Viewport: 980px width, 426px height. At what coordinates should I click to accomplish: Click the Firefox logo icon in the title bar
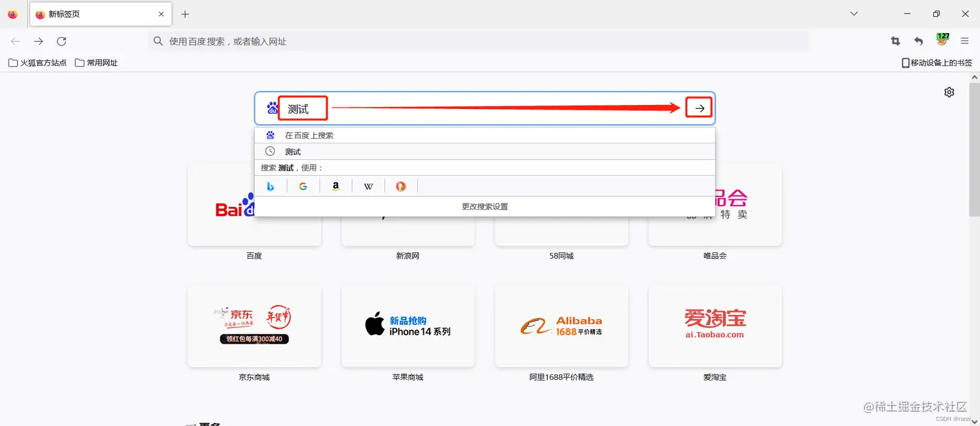tap(12, 14)
